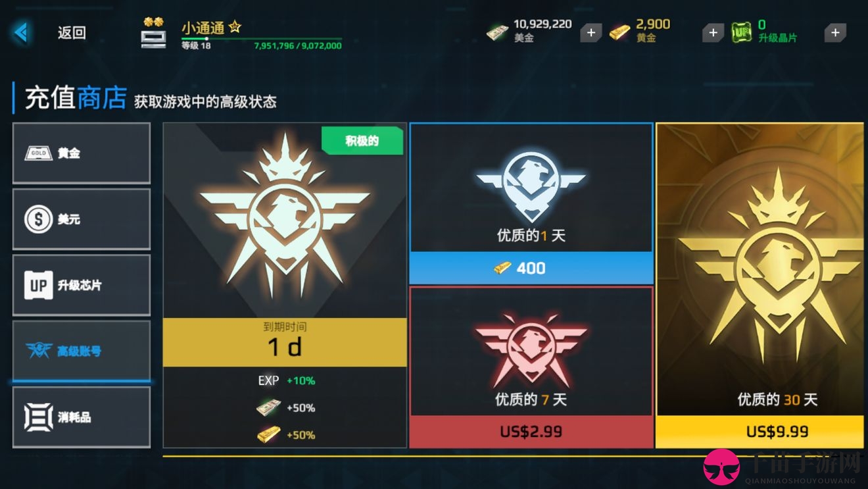Click the player rank avatar icon
The height and width of the screenshot is (489, 868).
click(153, 33)
